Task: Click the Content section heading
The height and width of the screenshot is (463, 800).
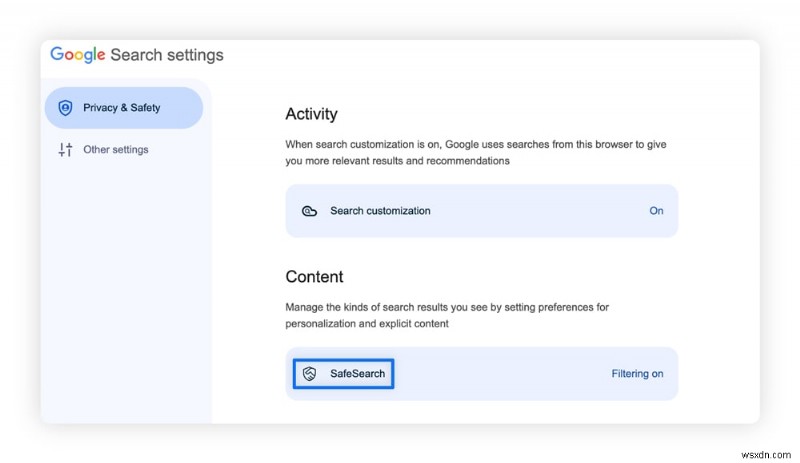Action: pyautogui.click(x=314, y=277)
